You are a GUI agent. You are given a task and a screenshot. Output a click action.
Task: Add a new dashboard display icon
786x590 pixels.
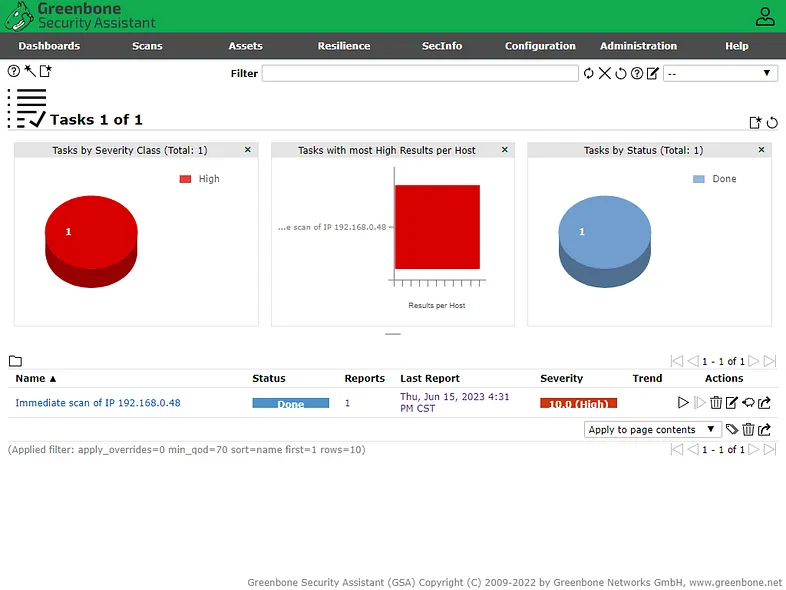click(x=755, y=122)
